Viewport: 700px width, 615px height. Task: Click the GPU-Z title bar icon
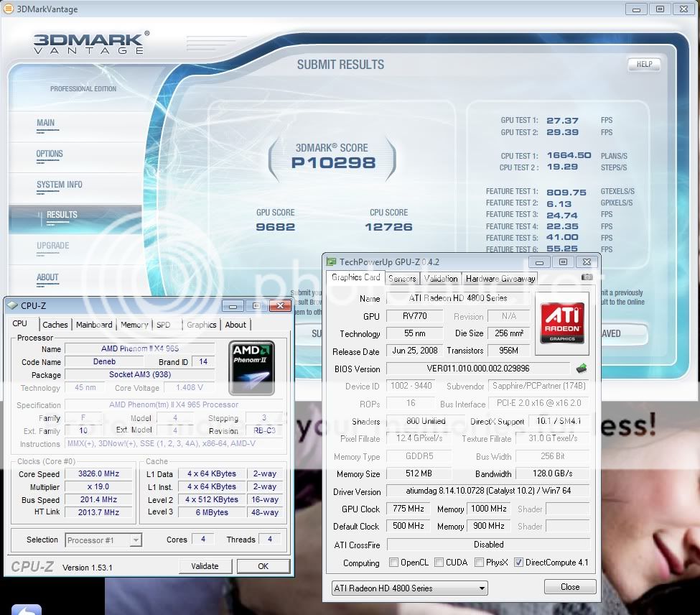coord(331,262)
